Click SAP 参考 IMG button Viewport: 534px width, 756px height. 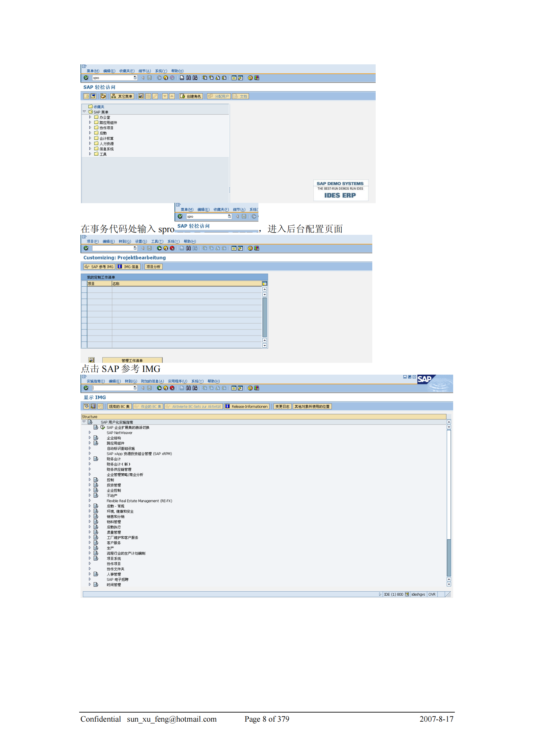(99, 267)
